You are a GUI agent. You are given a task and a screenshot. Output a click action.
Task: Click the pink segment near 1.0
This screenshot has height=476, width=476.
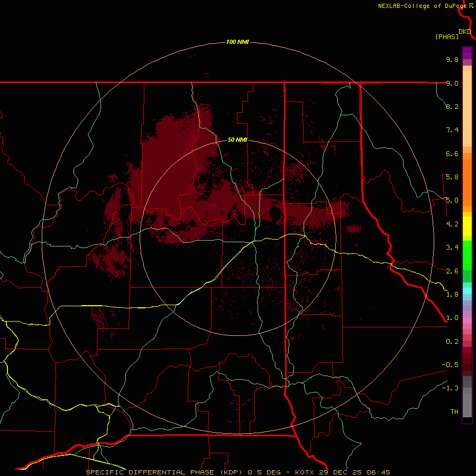(x=467, y=321)
